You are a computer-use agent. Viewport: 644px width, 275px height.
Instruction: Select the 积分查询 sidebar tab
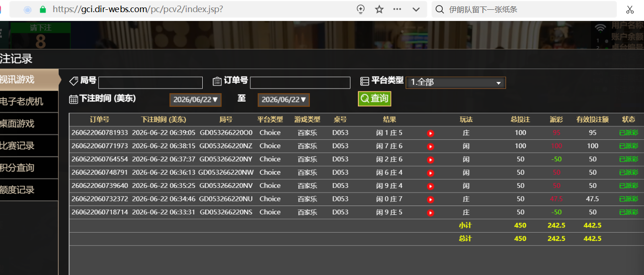tap(29, 168)
